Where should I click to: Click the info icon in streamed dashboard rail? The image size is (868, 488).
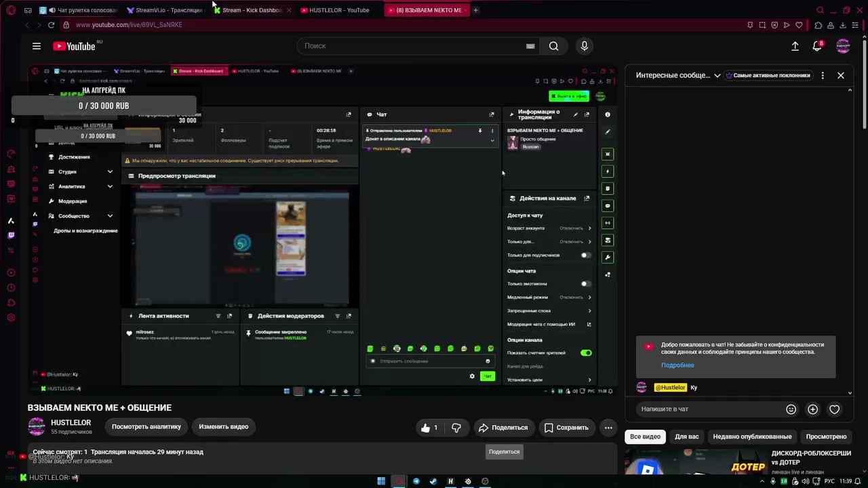click(608, 115)
